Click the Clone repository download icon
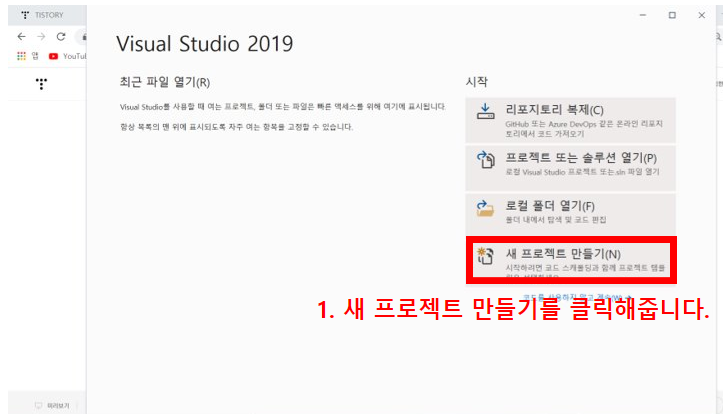Viewport: 723px width, 414px height. pyautogui.click(x=485, y=112)
